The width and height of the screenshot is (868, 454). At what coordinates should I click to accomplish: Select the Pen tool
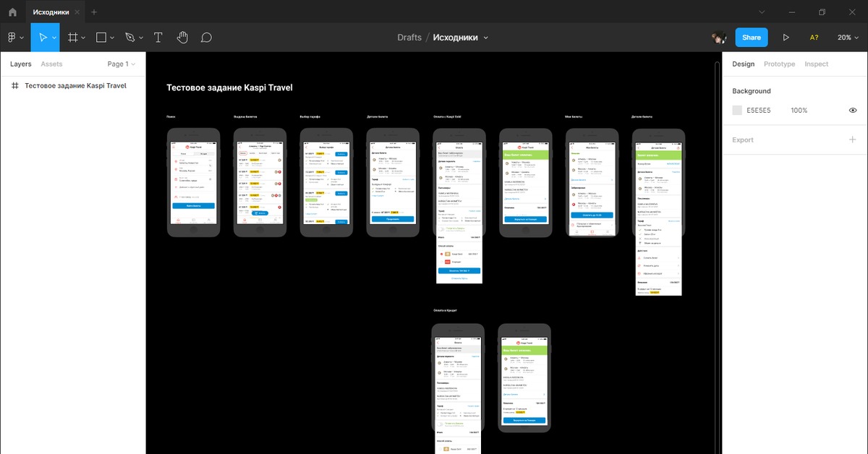[130, 38]
